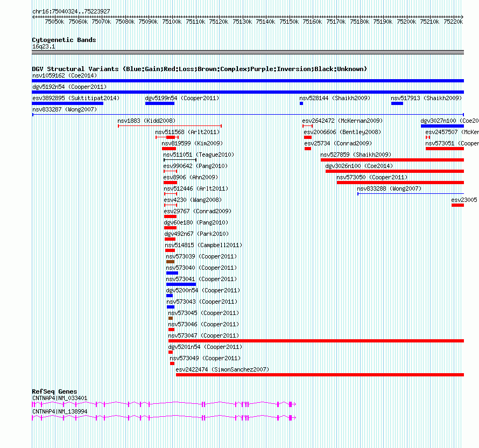Image resolution: width=479 pixels, height=448 pixels.
Task: Click the red bar under nsv527859
Action: [x=392, y=160]
